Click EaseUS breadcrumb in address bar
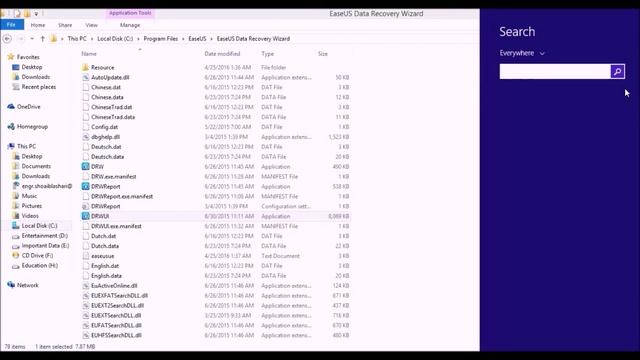Image resolution: width=640 pixels, height=360 pixels. click(x=197, y=38)
